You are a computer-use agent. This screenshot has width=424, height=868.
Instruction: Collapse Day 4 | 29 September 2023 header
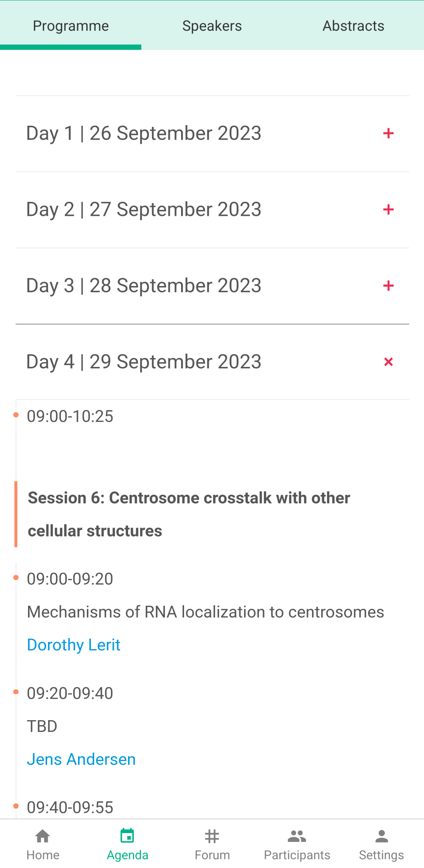[144, 362]
